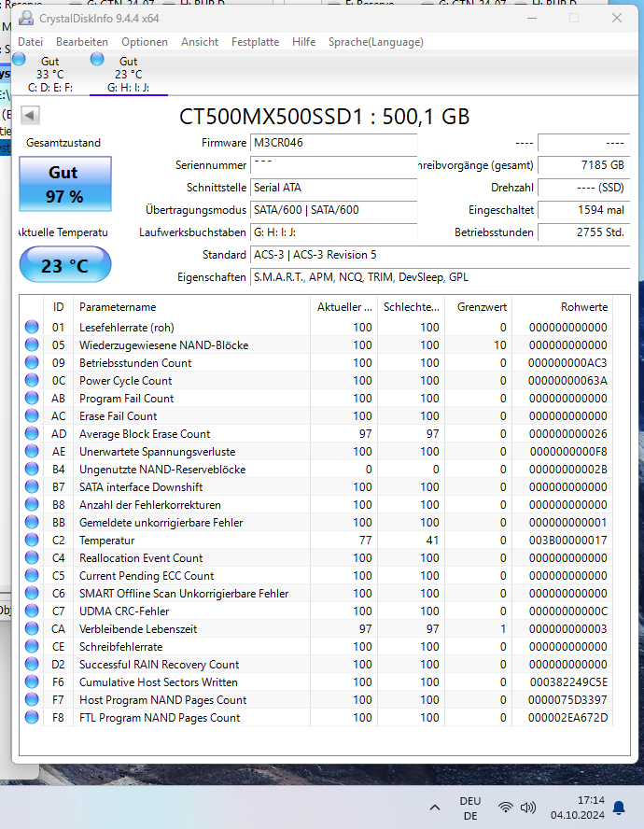Click status orb for SATA interface Downshift row
This screenshot has width=644, height=829.
click(32, 486)
